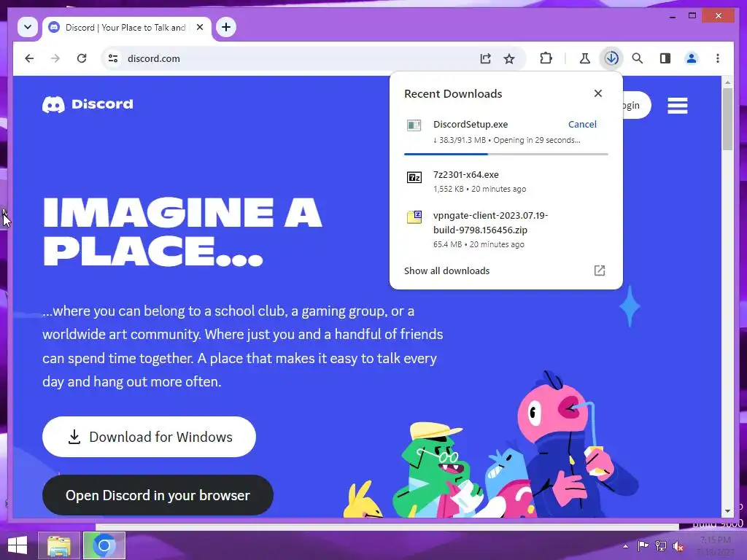Maximize the Chrome window
This screenshot has height=560, width=747.
pyautogui.click(x=692, y=16)
